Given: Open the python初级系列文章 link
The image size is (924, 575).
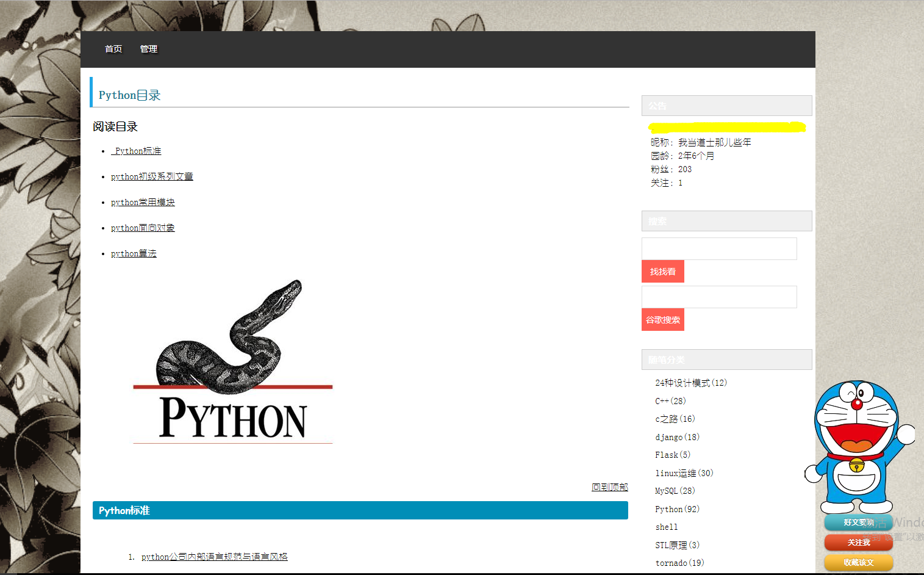Looking at the screenshot, I should (152, 176).
